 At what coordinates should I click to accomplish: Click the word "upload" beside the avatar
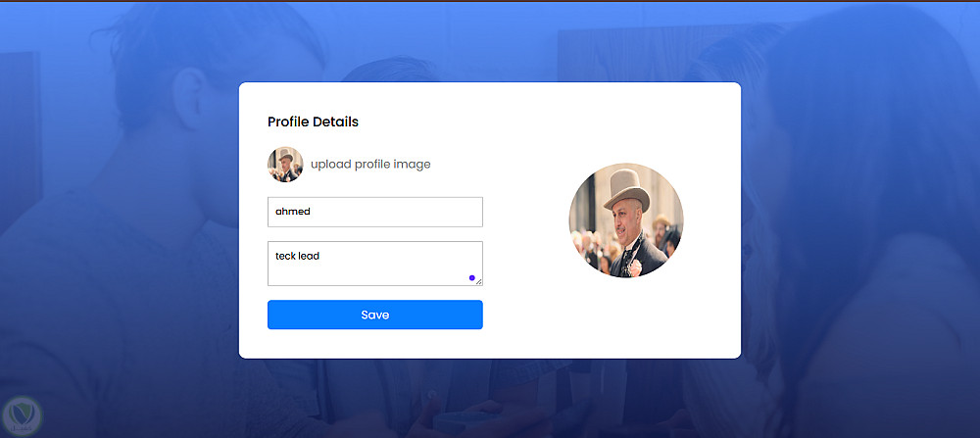click(330, 165)
